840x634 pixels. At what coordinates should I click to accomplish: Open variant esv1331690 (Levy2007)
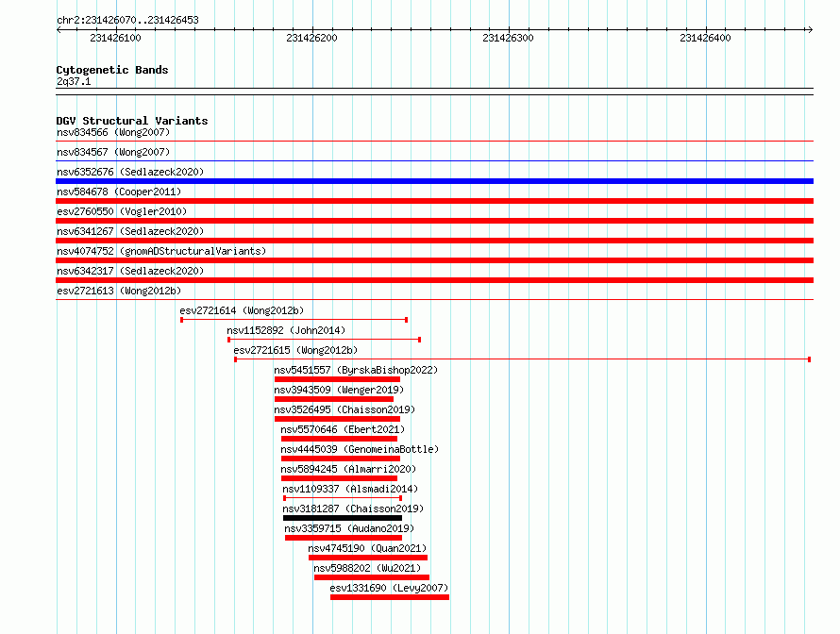(x=389, y=588)
